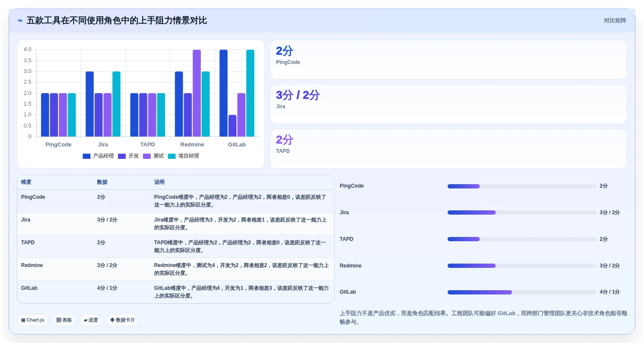Open the TAPD 2分 data card
Image resolution: width=644 pixels, height=343 pixels.
click(448, 149)
